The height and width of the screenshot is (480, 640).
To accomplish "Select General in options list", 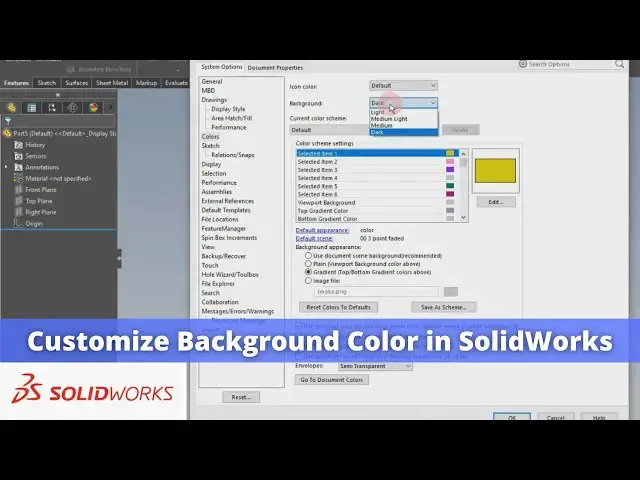I will 212,81.
